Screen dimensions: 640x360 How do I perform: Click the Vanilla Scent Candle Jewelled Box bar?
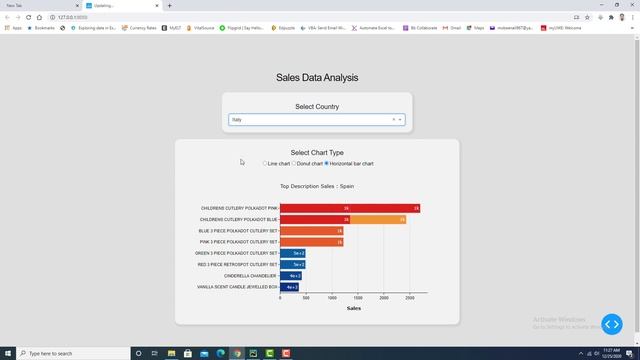pyautogui.click(x=289, y=287)
